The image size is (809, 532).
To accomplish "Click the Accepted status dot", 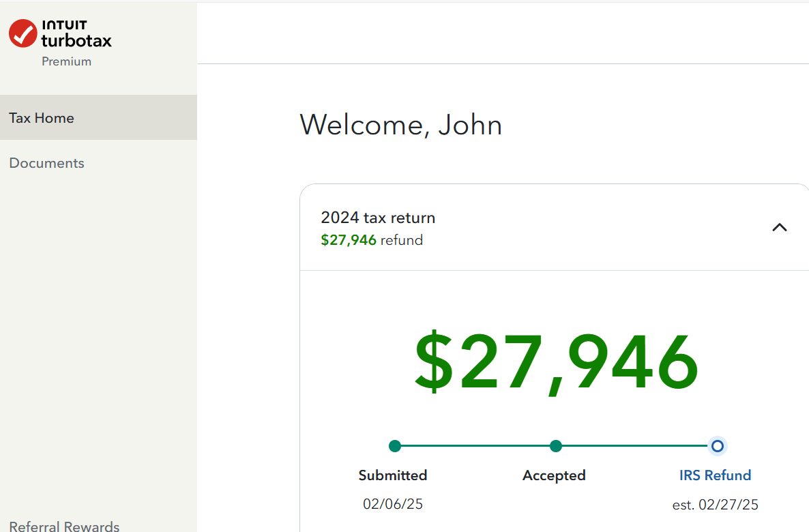I will (556, 446).
